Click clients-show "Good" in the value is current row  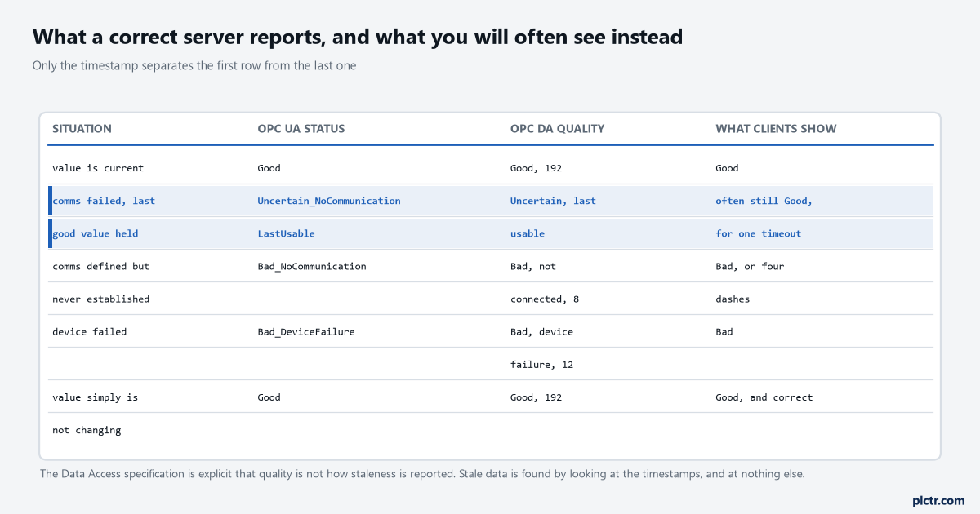tap(727, 168)
